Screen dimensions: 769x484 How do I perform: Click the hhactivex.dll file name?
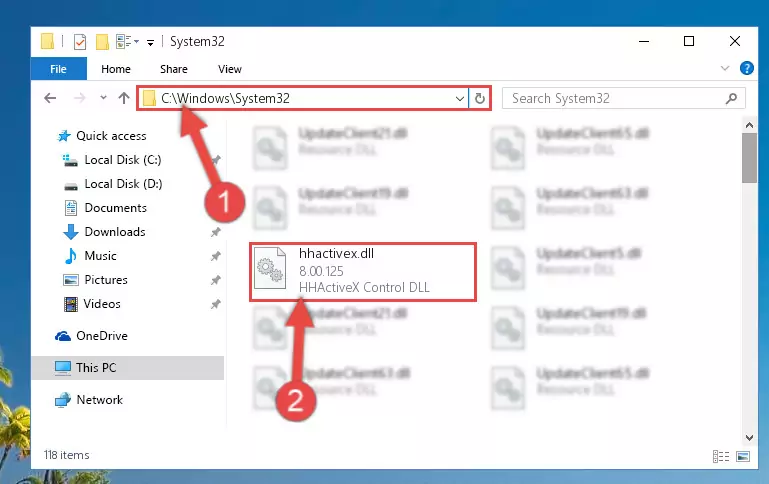coord(336,254)
